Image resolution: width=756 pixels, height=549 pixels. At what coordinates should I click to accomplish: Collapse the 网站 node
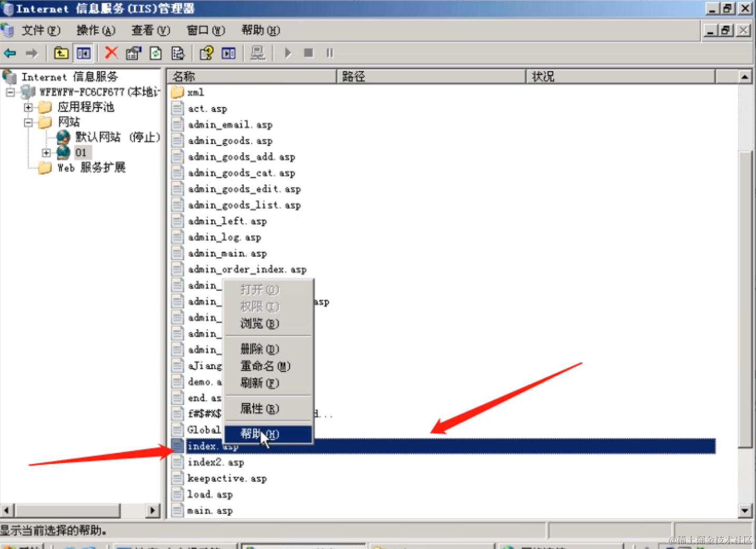[28, 123]
